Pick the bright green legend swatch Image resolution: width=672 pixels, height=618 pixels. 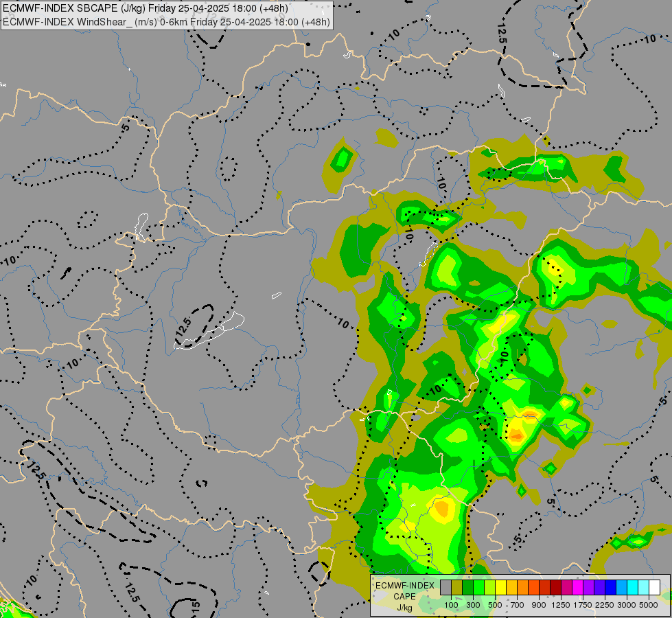(478, 588)
